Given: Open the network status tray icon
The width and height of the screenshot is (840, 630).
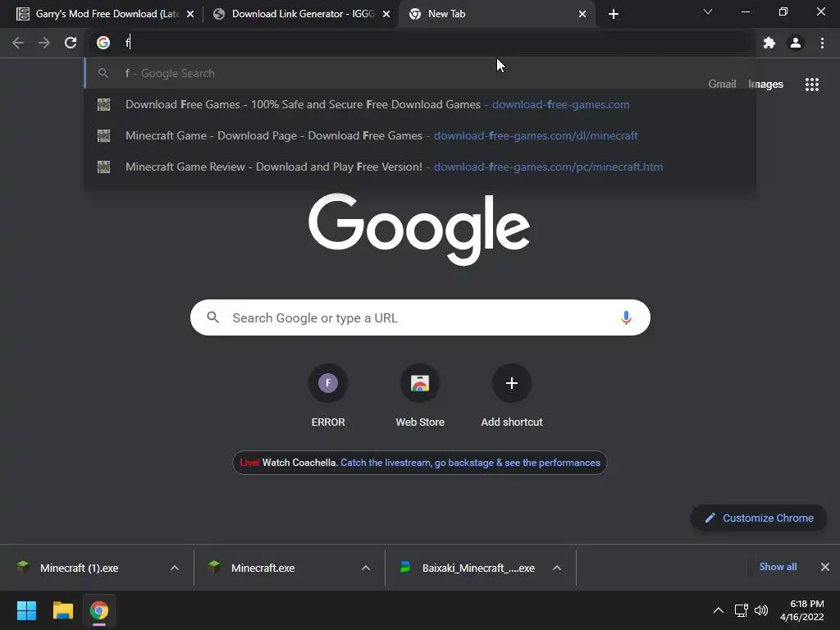Looking at the screenshot, I should (742, 610).
